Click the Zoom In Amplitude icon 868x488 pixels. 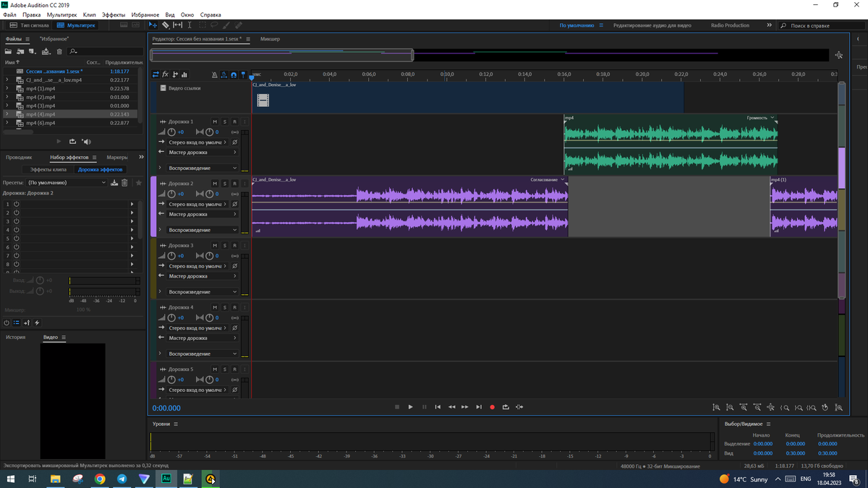click(717, 408)
